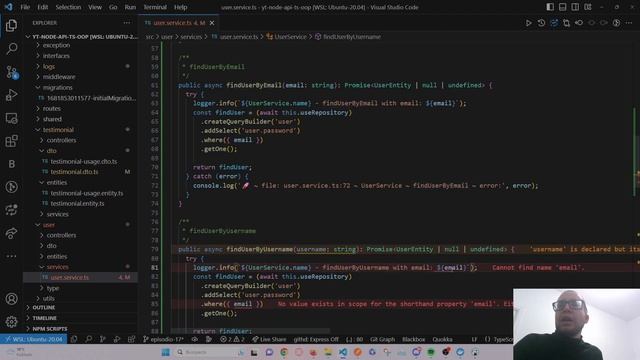Open the Search view in the activity bar
This screenshot has height=360, width=640.
coord(11,49)
